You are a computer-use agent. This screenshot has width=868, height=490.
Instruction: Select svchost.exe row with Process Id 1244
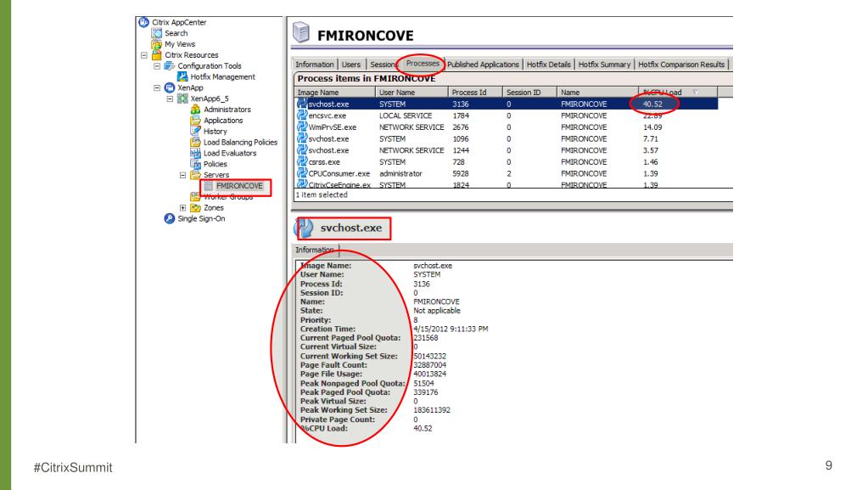[x=506, y=150]
